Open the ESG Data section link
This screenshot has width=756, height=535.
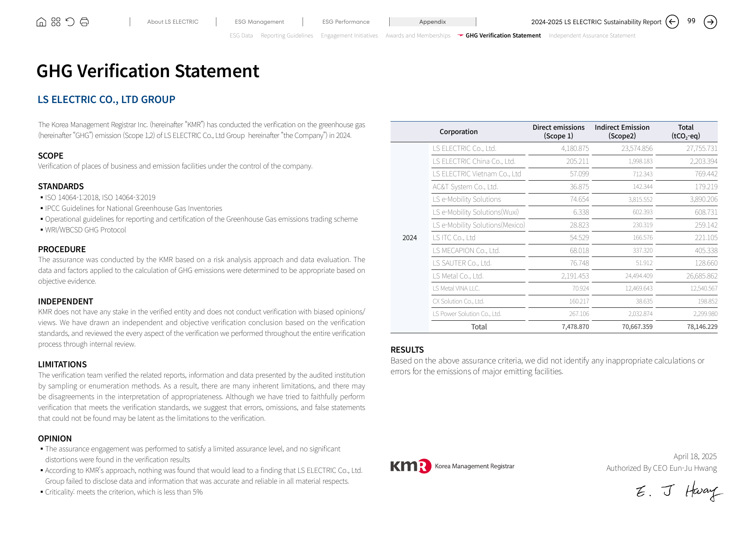[241, 35]
